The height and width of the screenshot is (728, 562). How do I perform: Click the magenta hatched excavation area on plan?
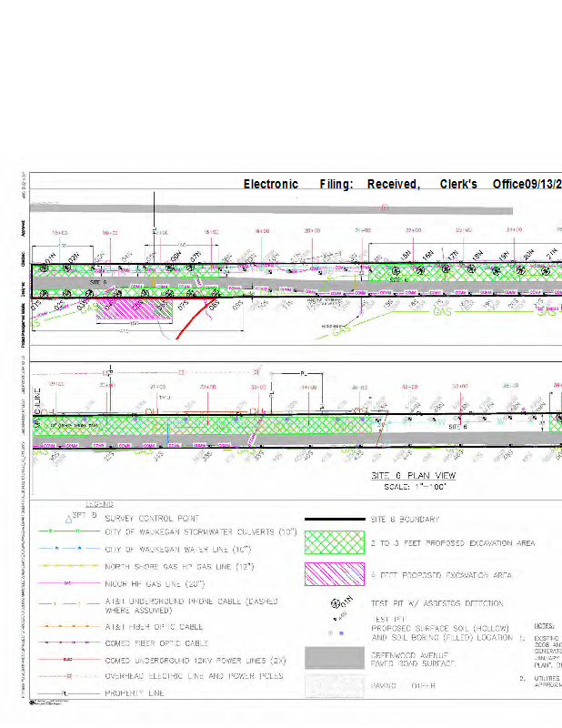point(134,308)
